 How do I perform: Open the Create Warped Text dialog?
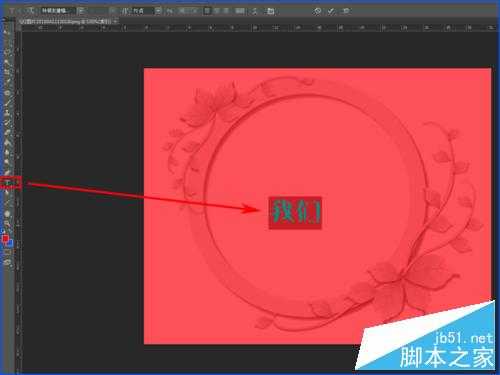click(x=254, y=11)
